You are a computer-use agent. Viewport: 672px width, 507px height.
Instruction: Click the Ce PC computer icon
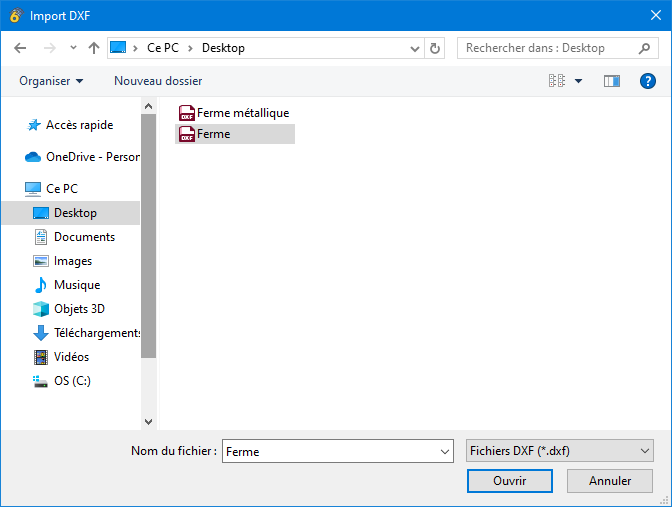pos(33,189)
